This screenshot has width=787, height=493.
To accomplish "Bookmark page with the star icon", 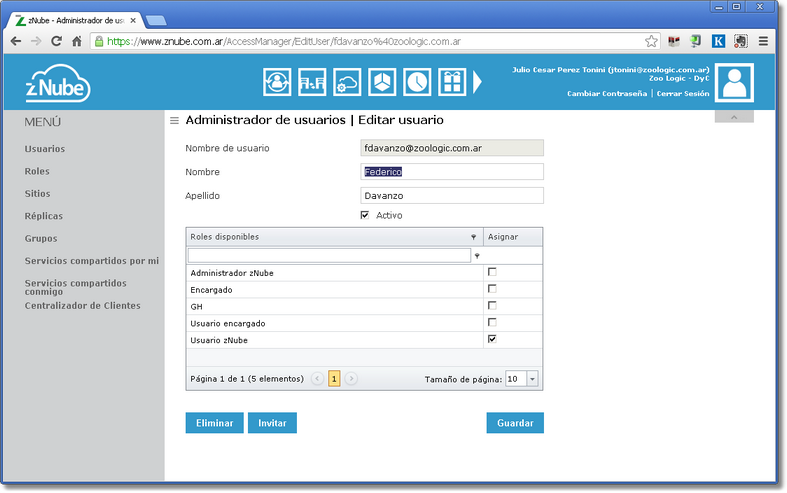I will point(651,42).
